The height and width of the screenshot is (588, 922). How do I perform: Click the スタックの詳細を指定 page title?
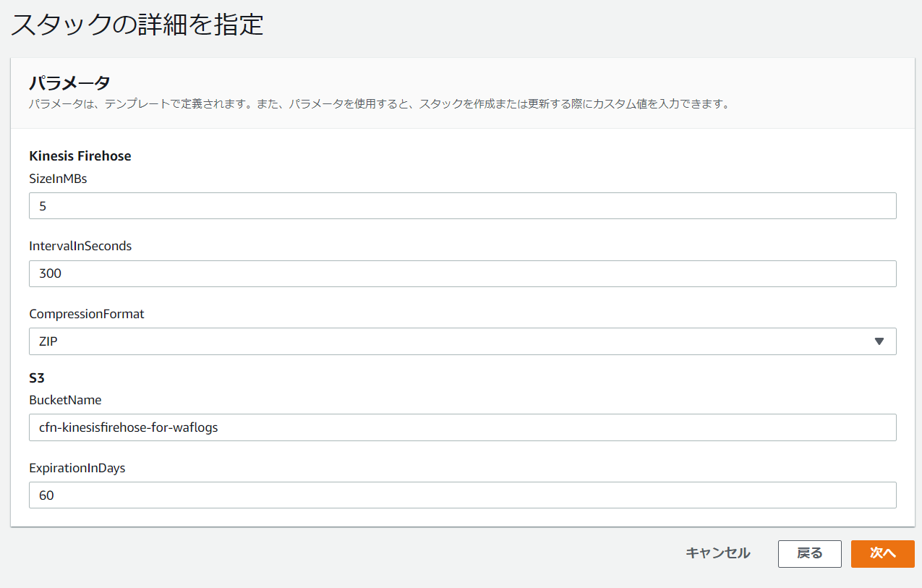pos(137,25)
